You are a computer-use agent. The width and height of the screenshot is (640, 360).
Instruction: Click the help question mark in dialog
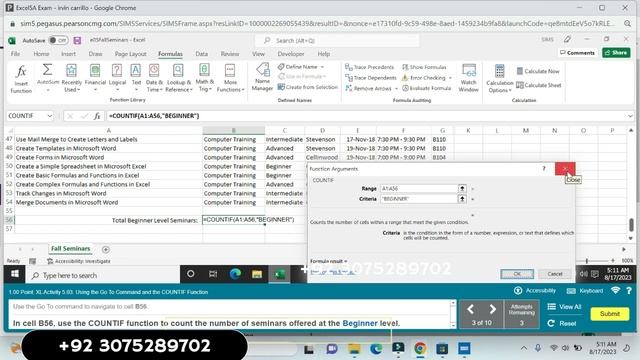tap(544, 169)
